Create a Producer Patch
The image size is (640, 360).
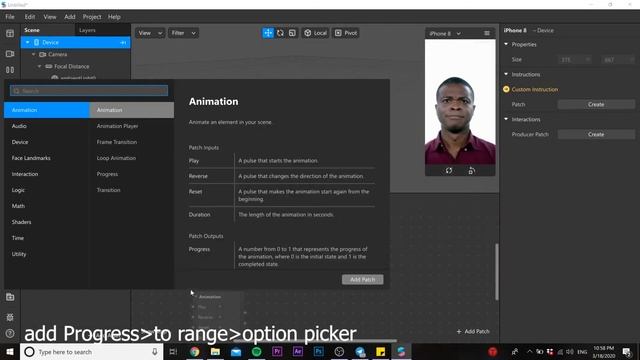(x=596, y=134)
